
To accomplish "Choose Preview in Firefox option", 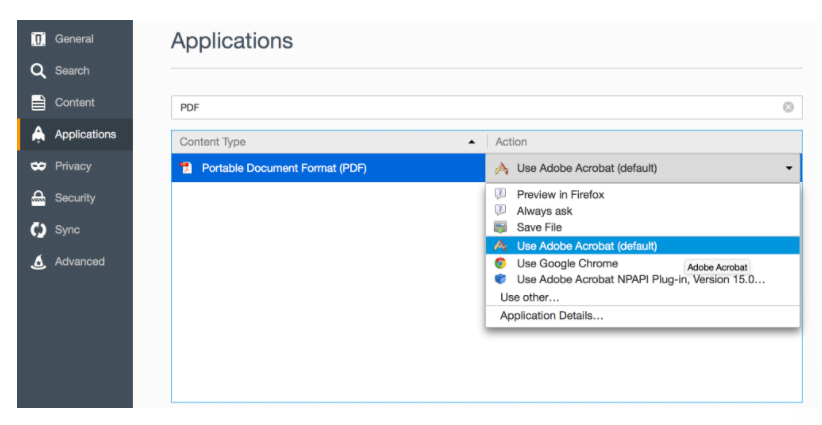I will 560,194.
